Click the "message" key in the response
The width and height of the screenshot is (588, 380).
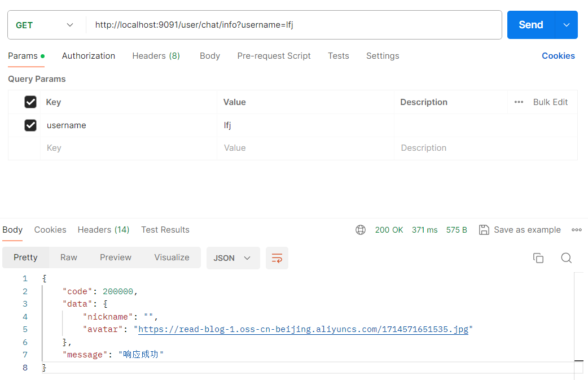pos(85,355)
